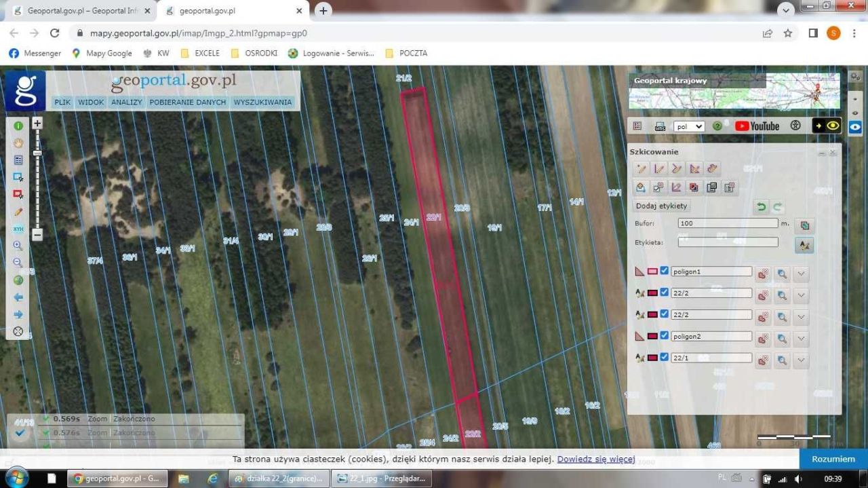Viewport: 868px width, 488px height.
Task: Click the green info tool icon
Action: click(x=18, y=126)
